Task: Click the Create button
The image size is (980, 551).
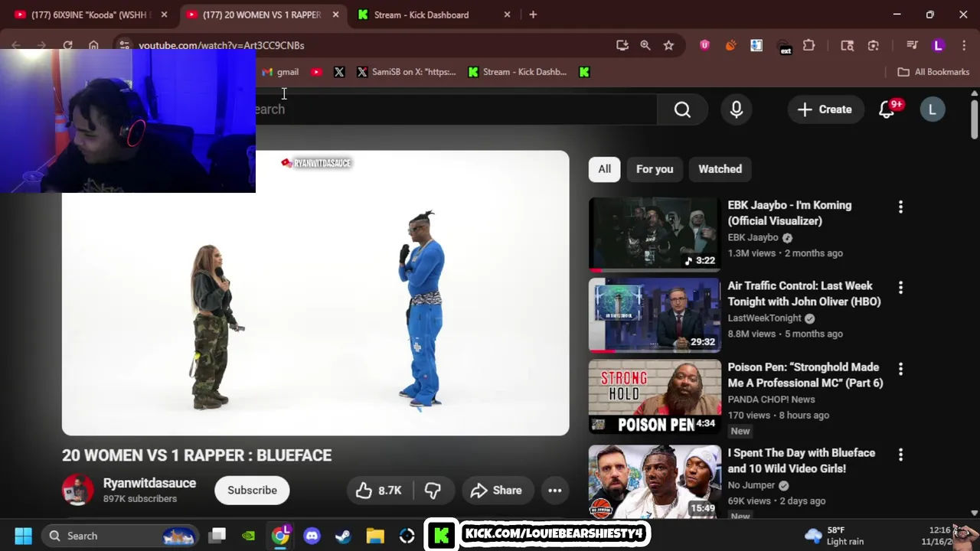Action: pos(825,109)
